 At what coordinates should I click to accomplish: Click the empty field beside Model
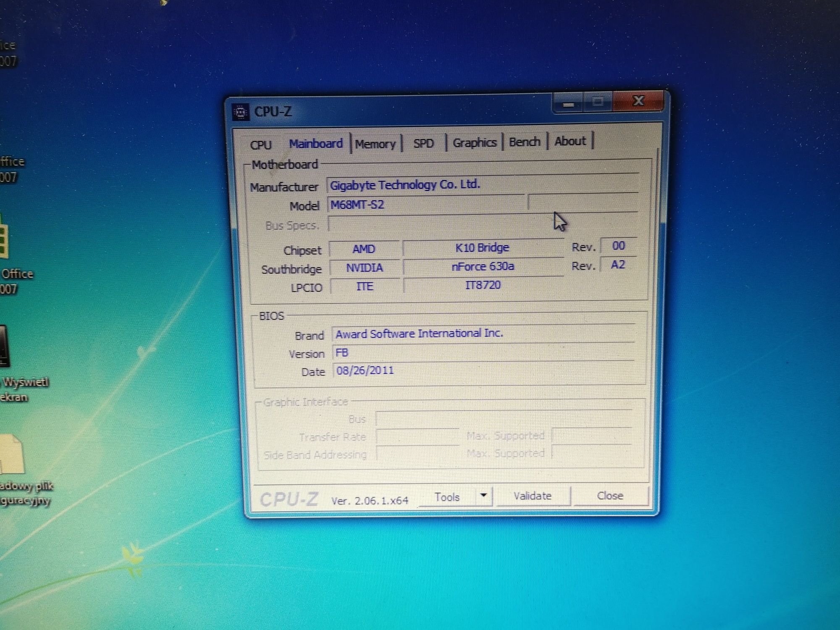(583, 202)
